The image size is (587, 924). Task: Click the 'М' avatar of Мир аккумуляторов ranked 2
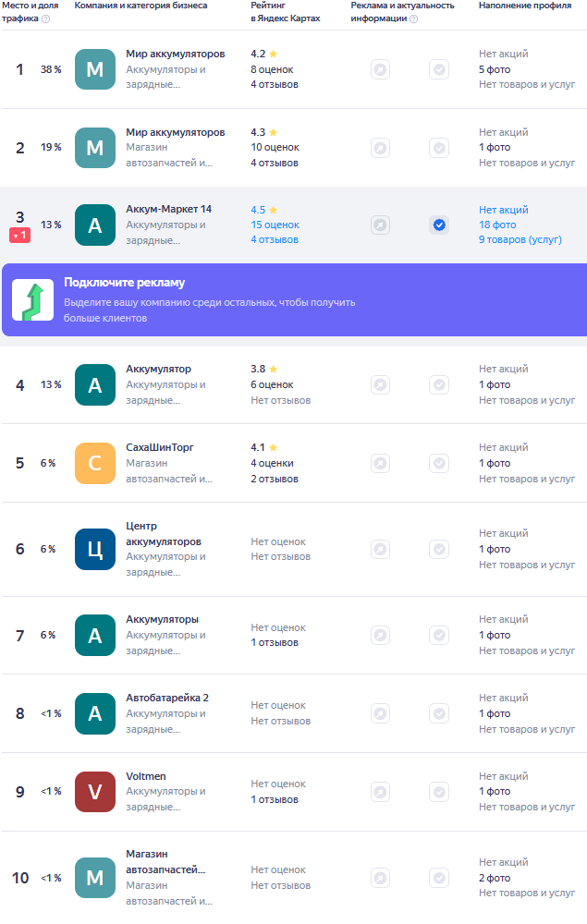click(95, 148)
